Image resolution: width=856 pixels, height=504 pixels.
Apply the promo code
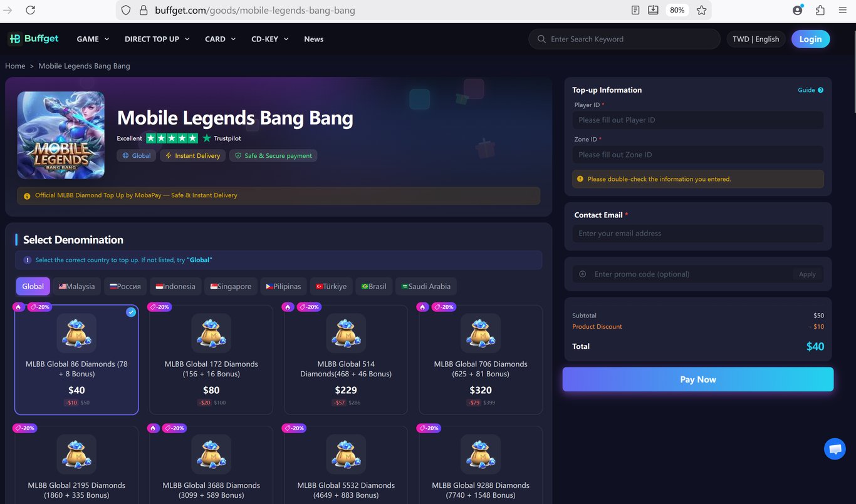[x=807, y=274]
